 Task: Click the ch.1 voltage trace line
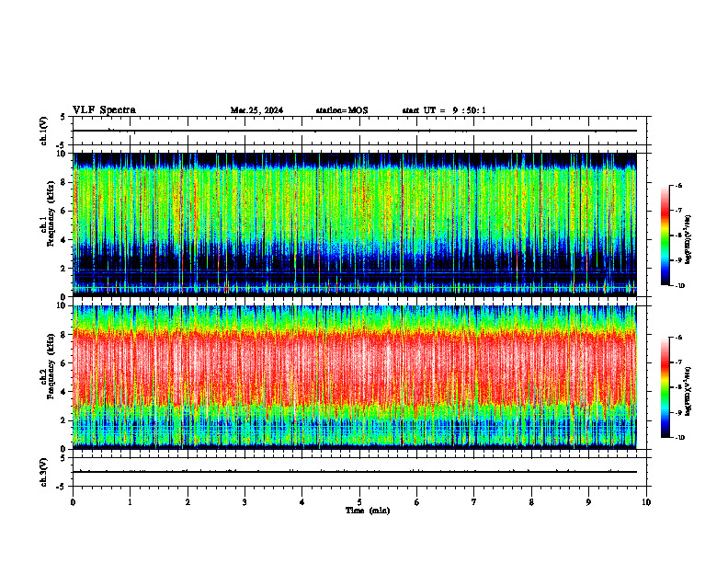[355, 131]
